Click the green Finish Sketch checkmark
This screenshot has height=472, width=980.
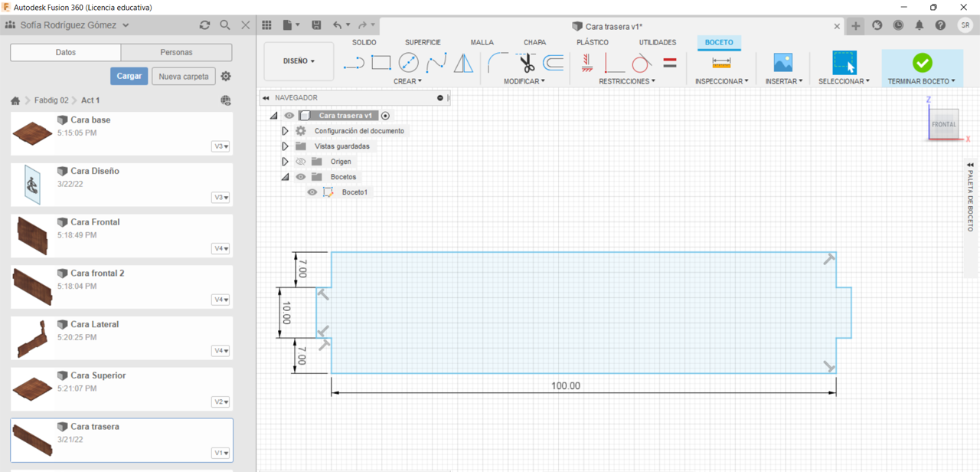922,63
